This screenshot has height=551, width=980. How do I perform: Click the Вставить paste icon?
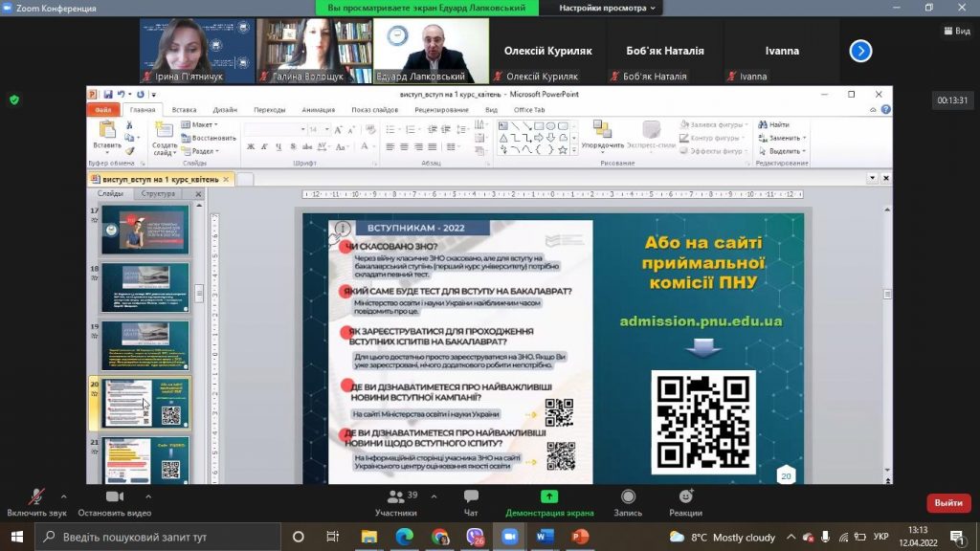coord(107,138)
